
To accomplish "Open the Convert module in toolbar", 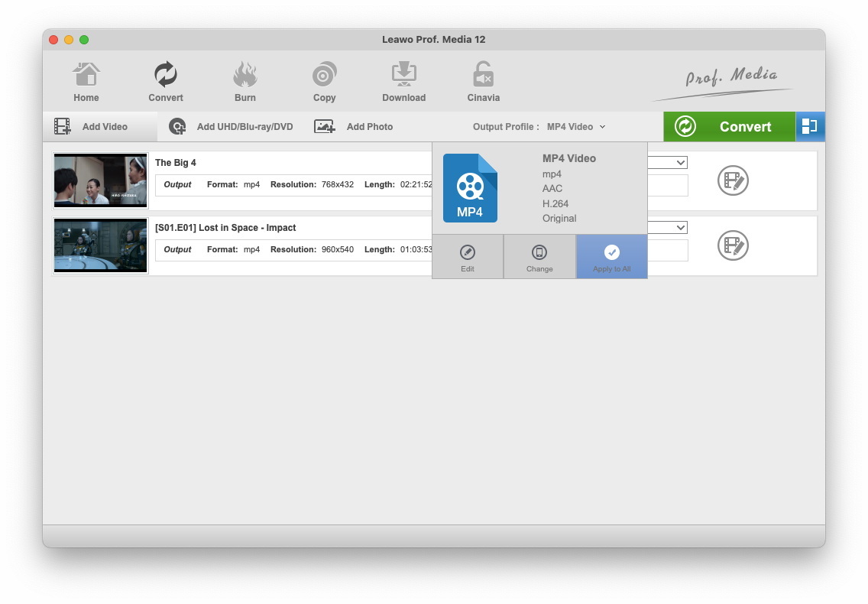I will 166,82.
